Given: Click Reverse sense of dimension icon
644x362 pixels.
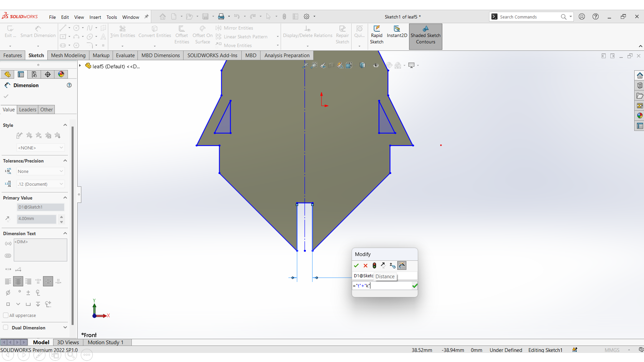Looking at the screenshot, I should point(383,266).
